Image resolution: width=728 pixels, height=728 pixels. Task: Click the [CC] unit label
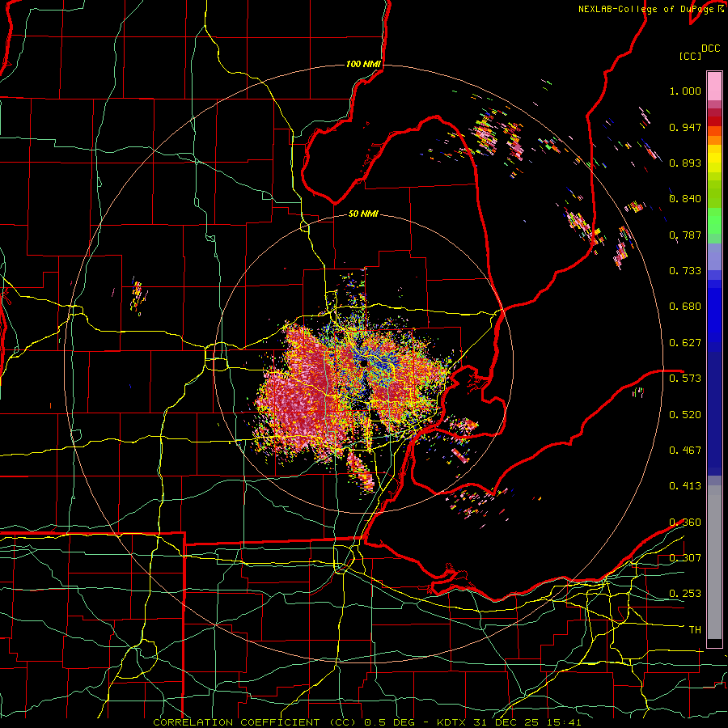tap(690, 56)
